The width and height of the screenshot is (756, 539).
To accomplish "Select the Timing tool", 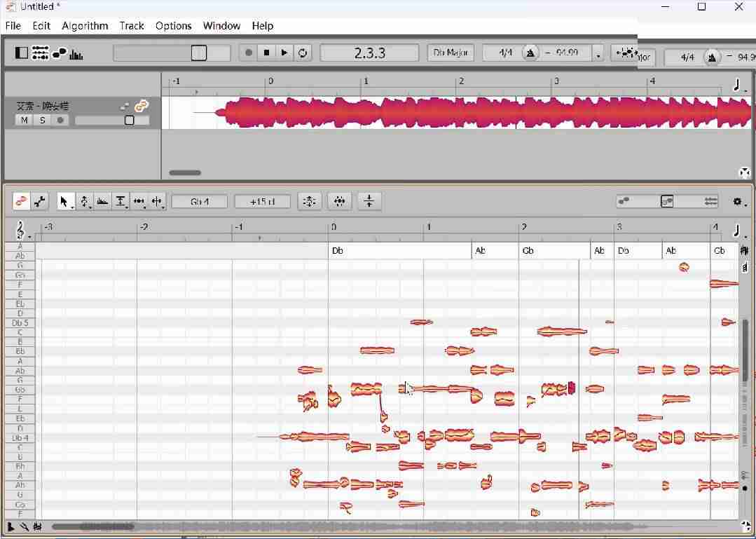I will tap(139, 202).
